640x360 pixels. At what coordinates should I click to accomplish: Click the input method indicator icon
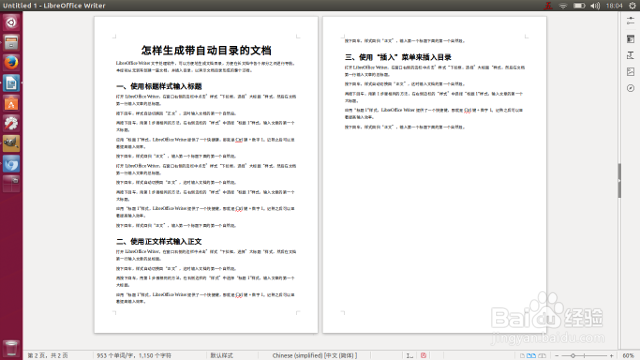(x=548, y=5)
